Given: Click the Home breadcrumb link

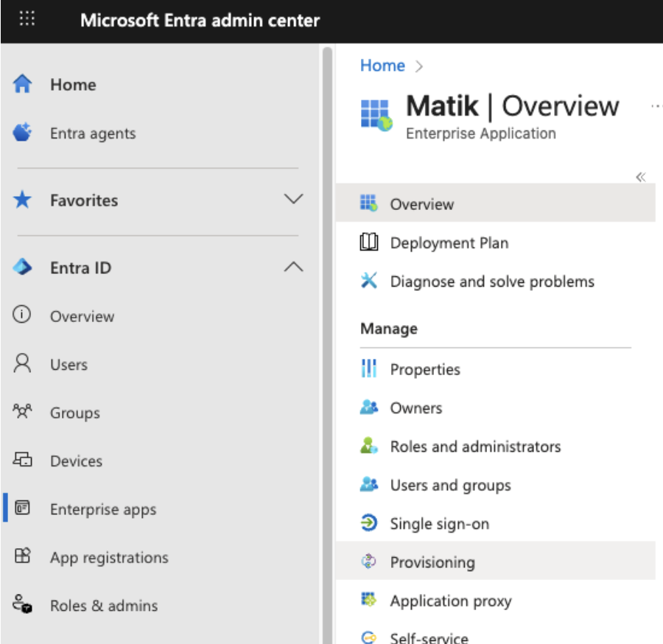Looking at the screenshot, I should [x=382, y=66].
